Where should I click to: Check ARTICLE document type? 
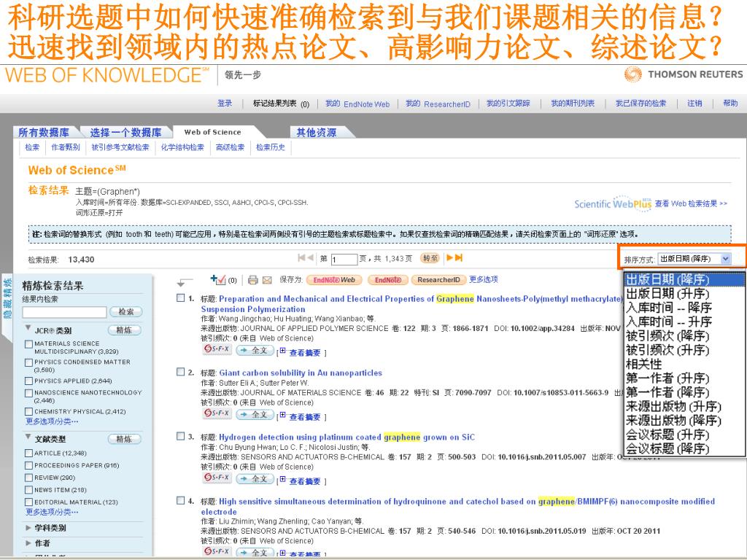tap(29, 454)
